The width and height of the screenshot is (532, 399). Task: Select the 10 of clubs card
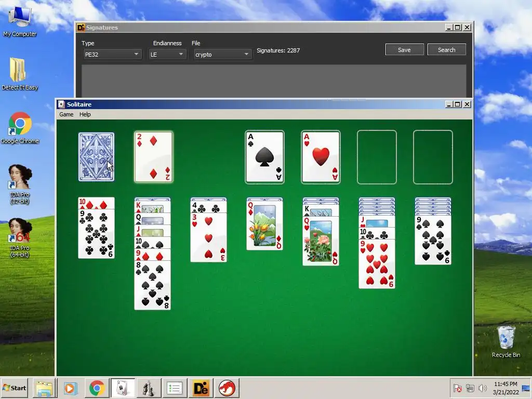[377, 233]
